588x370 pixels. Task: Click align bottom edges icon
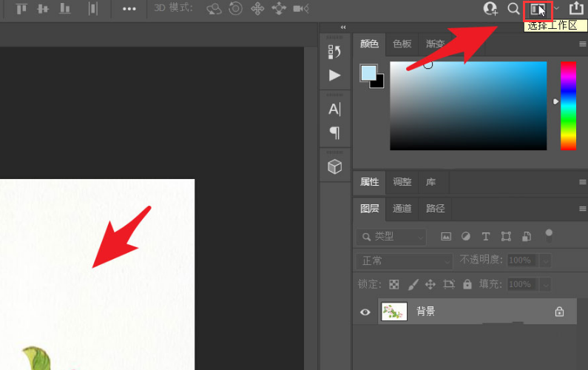point(65,9)
